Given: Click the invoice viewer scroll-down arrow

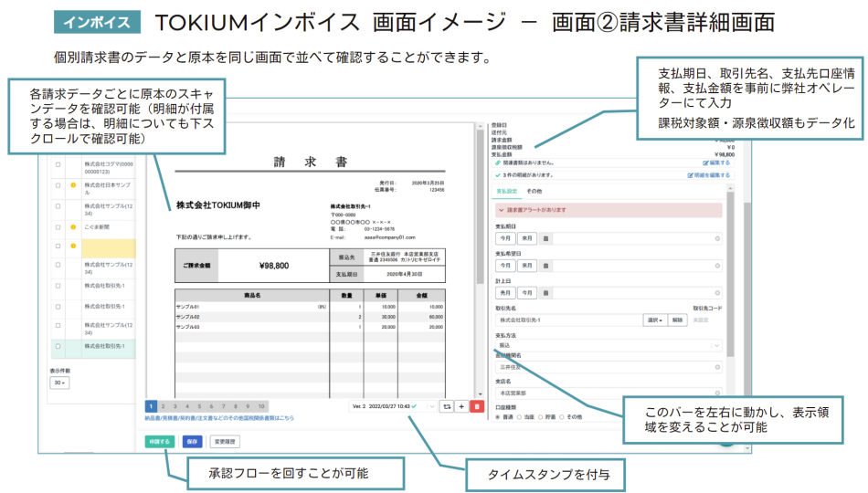Looking at the screenshot, I should (x=480, y=394).
